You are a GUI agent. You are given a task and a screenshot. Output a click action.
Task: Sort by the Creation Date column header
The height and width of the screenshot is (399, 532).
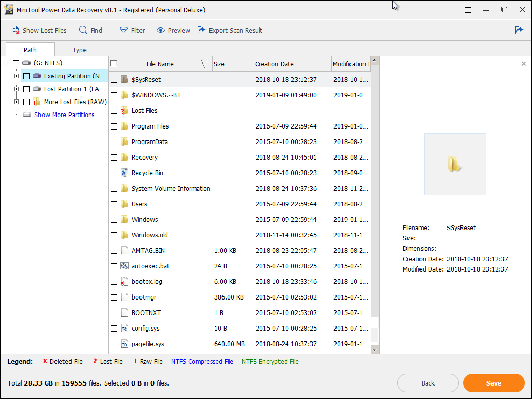tap(292, 64)
